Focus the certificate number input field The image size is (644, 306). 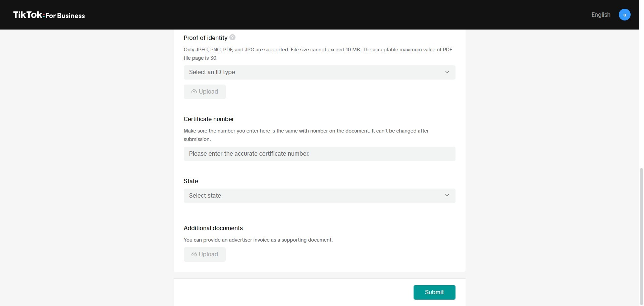[319, 154]
